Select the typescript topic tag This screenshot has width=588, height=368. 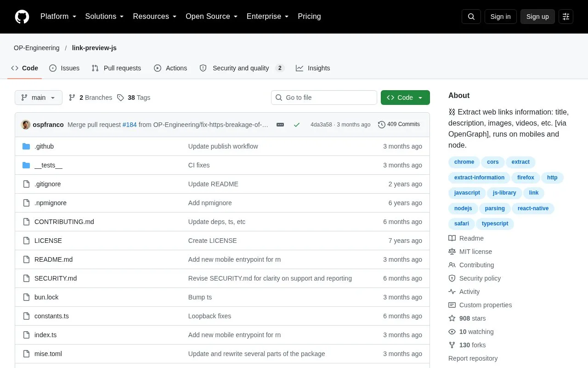(x=495, y=224)
